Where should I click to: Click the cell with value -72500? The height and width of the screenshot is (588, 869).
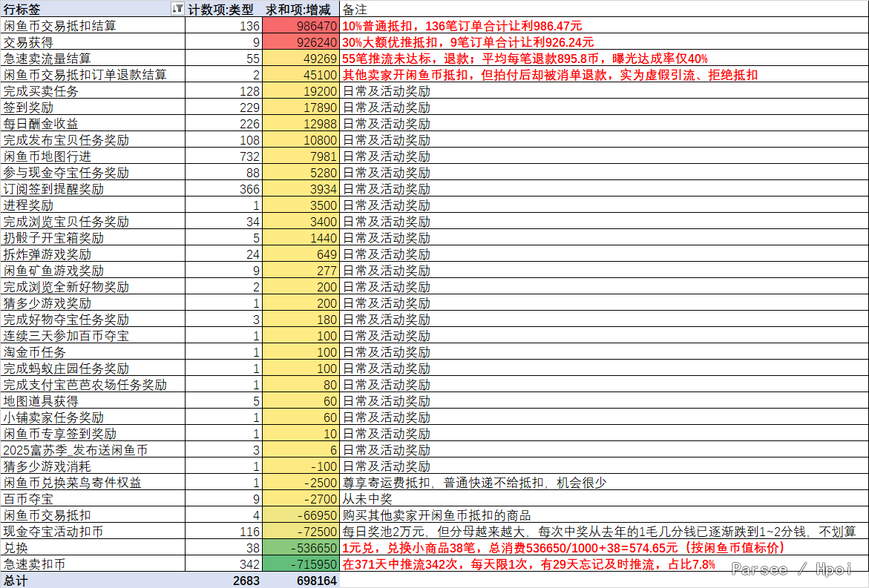pos(301,532)
